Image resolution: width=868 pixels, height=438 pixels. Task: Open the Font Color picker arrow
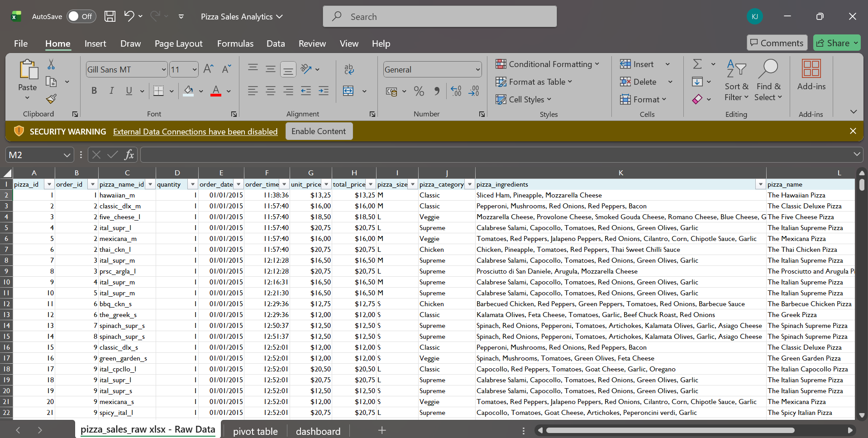229,91
